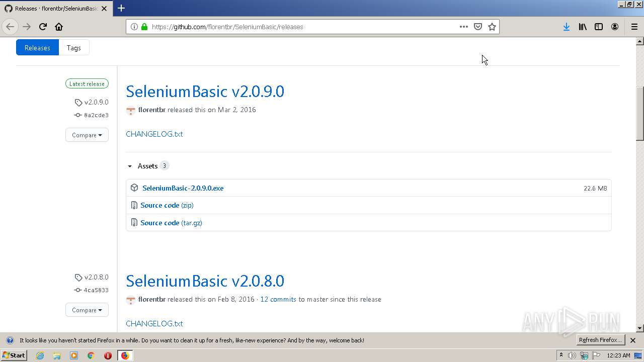Launch Opera from the taskbar
Viewport: 644px width, 362px height.
click(108, 355)
